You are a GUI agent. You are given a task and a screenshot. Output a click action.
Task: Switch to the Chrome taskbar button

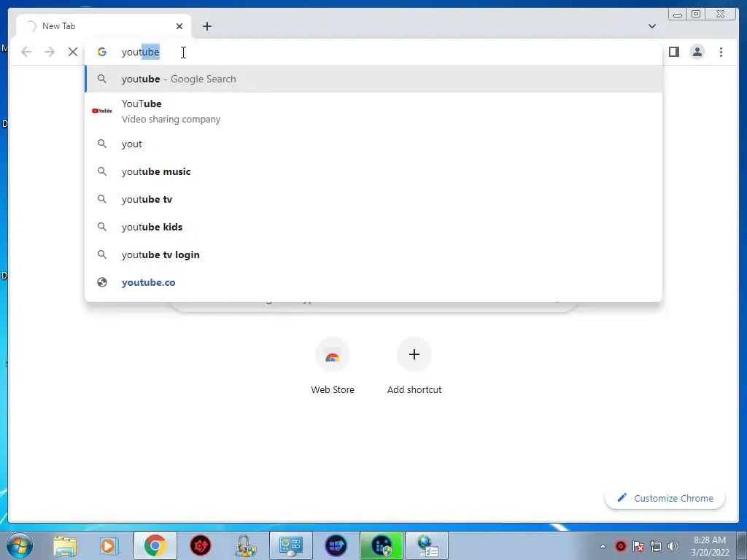point(155,545)
